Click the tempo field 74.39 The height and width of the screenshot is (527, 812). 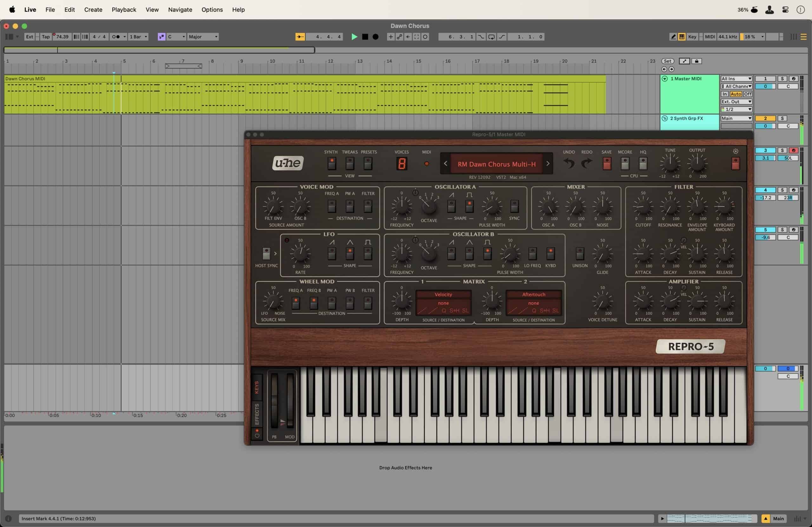click(x=62, y=37)
